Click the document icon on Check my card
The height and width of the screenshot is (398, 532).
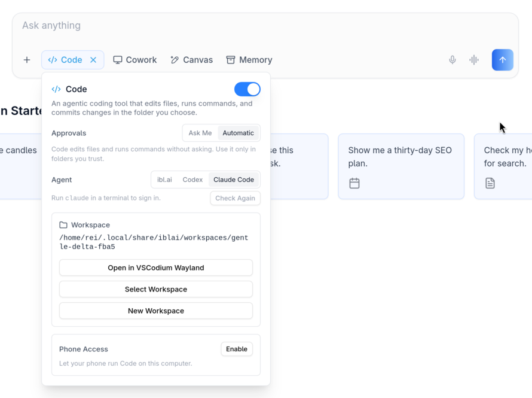pyautogui.click(x=490, y=183)
